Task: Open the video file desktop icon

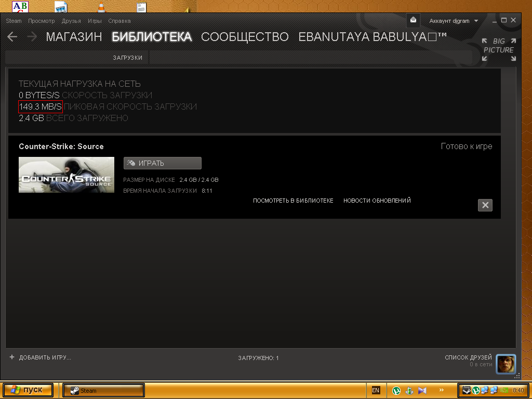Action: pos(61,7)
